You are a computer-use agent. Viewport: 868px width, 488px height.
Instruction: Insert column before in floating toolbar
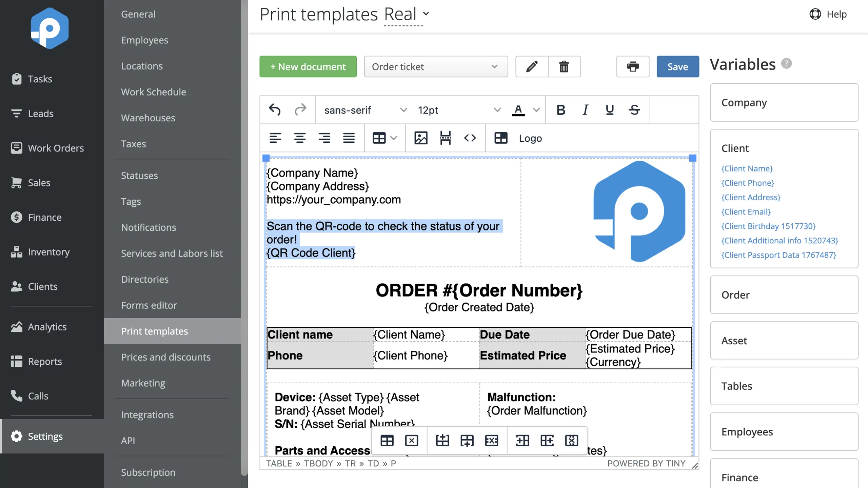click(522, 441)
